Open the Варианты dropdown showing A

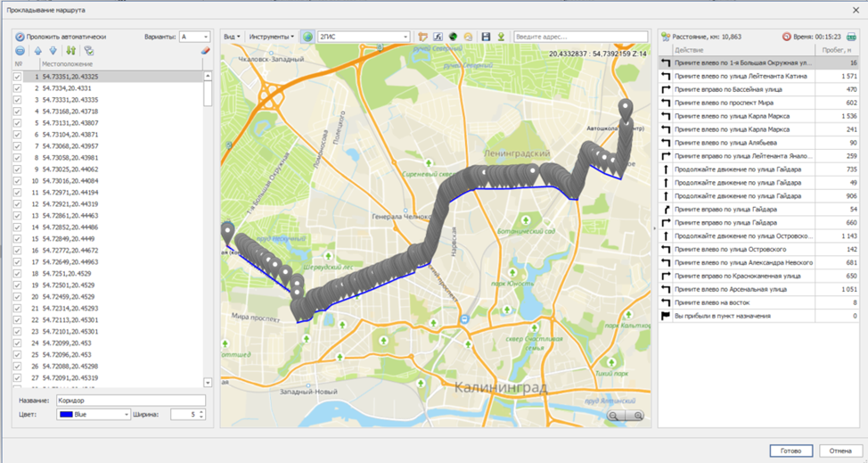tap(194, 37)
